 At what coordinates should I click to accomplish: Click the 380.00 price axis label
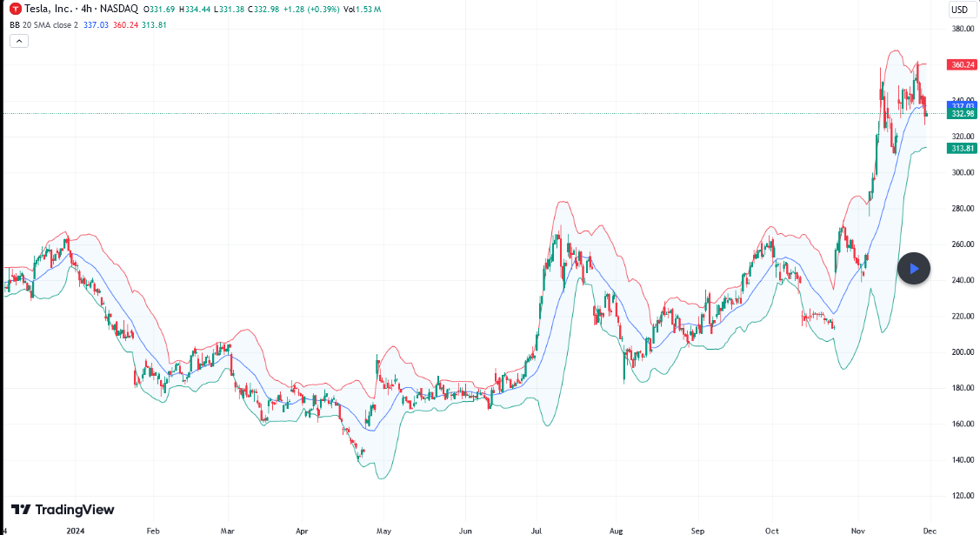pyautogui.click(x=963, y=29)
